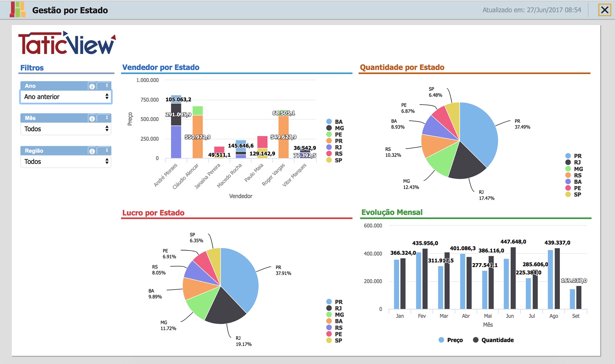
Task: Click the TaticView logo
Action: coord(67,43)
